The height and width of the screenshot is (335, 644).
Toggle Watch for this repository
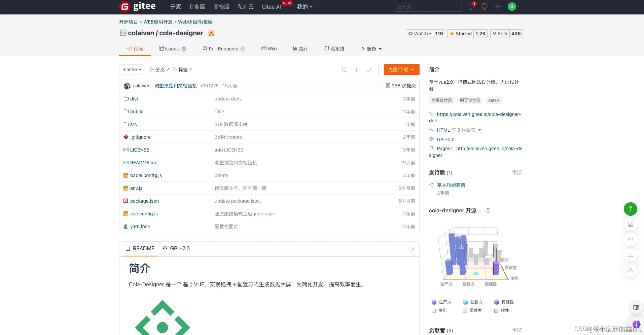419,34
